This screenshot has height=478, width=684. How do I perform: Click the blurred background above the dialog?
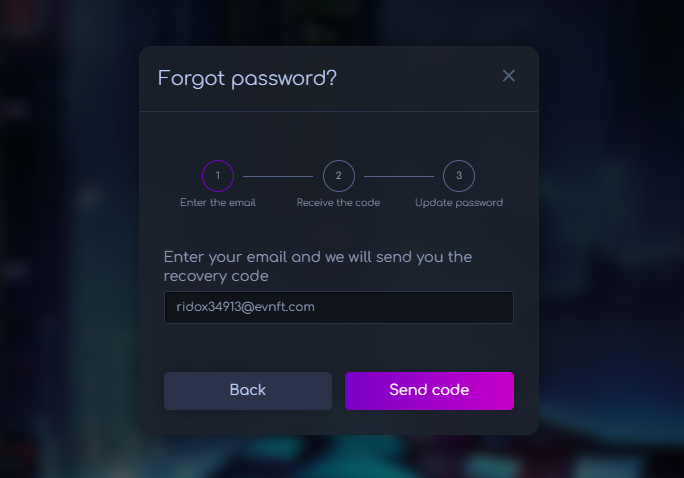tap(338, 22)
